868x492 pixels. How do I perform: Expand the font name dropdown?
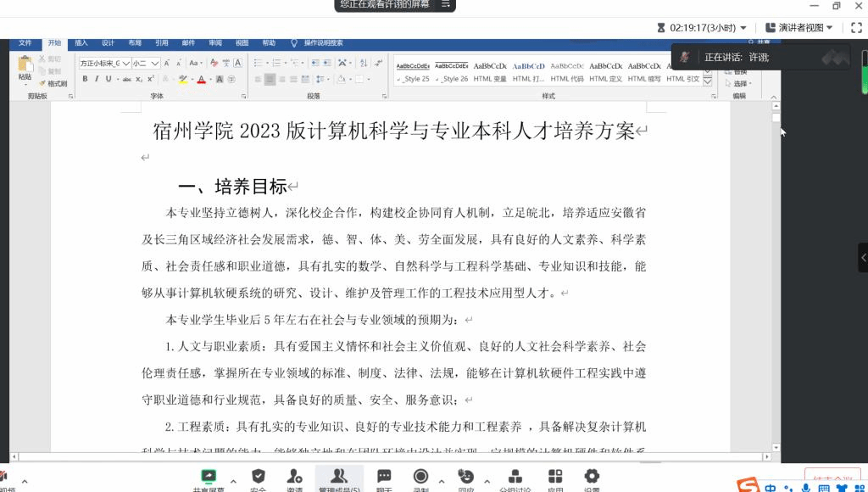[127, 63]
